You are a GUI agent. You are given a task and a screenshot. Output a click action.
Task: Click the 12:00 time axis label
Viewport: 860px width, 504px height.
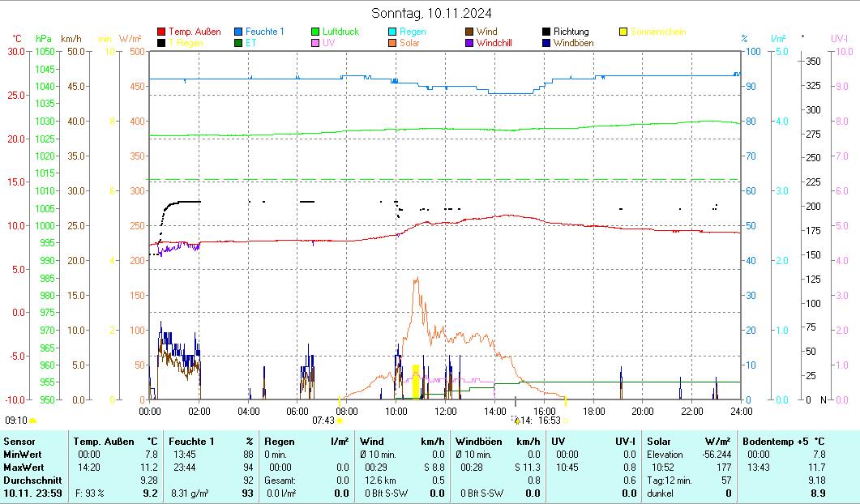(446, 411)
